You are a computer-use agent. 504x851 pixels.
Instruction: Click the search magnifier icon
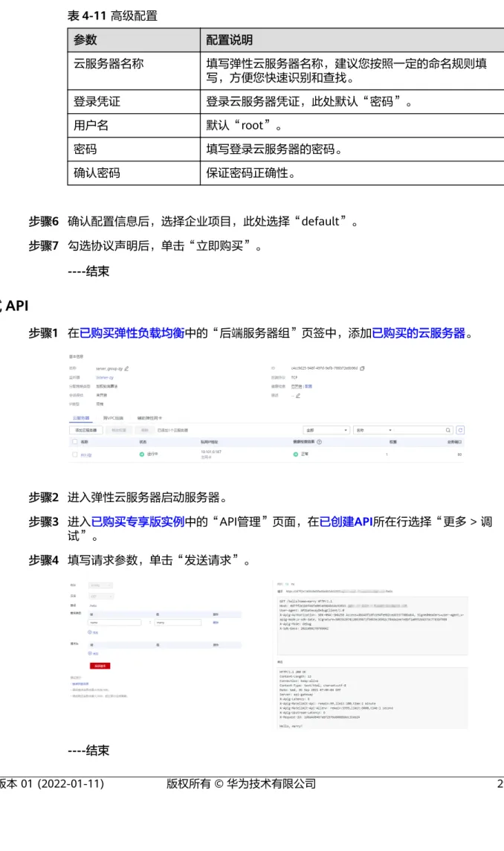click(x=448, y=431)
